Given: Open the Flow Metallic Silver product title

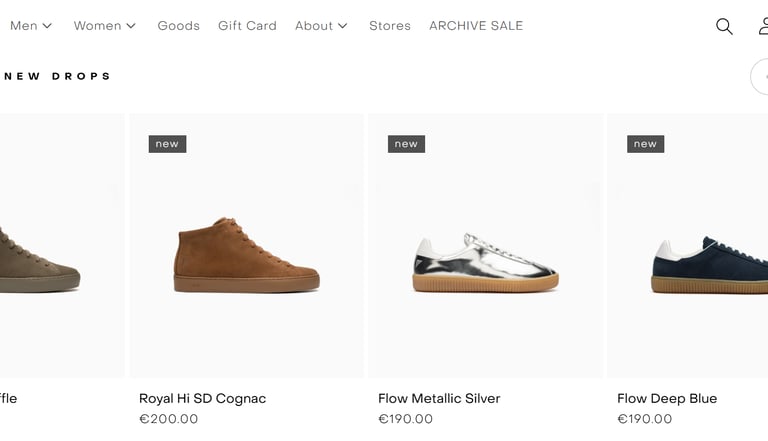Looking at the screenshot, I should pos(439,398).
